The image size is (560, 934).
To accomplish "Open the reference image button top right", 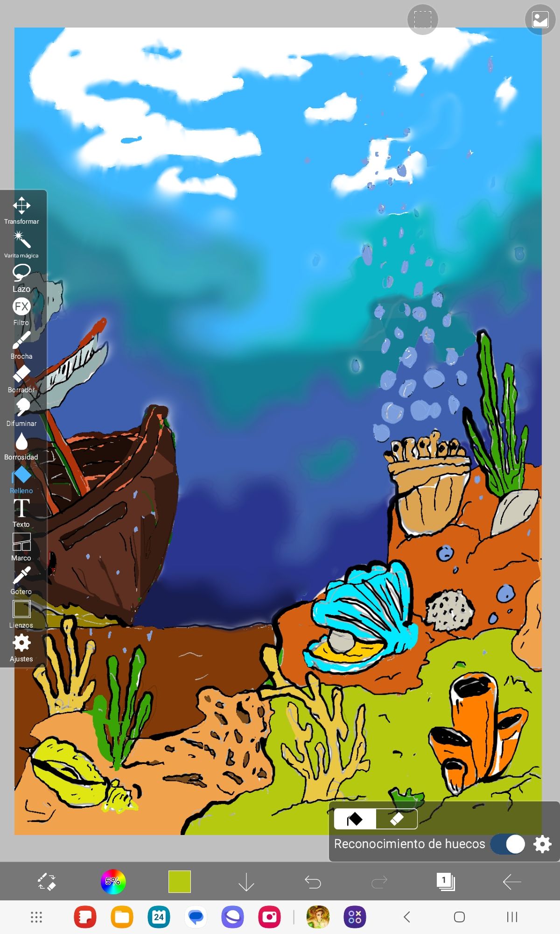I will pyautogui.click(x=540, y=20).
